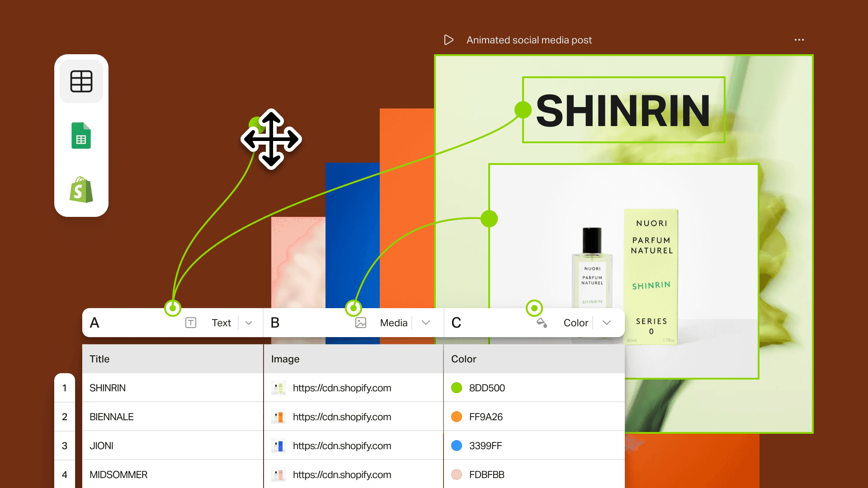This screenshot has height=488, width=868.
Task: Click the orange FF9A26 color swatch
Action: 457,417
